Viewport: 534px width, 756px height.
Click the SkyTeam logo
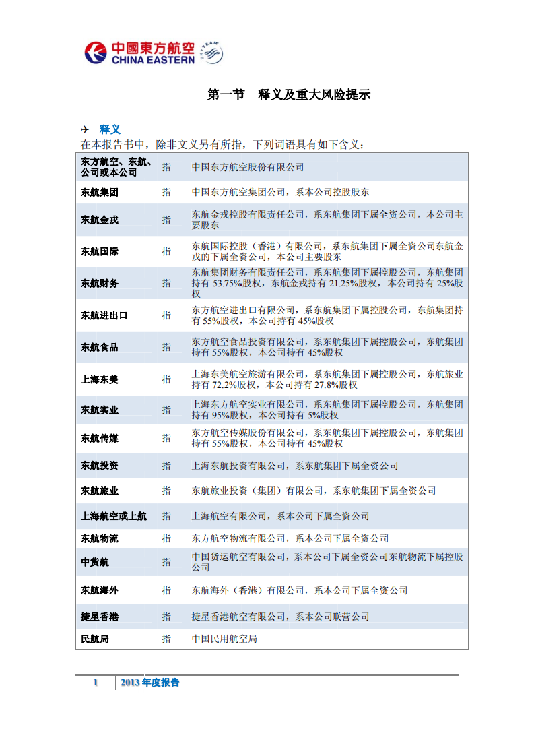pos(212,53)
